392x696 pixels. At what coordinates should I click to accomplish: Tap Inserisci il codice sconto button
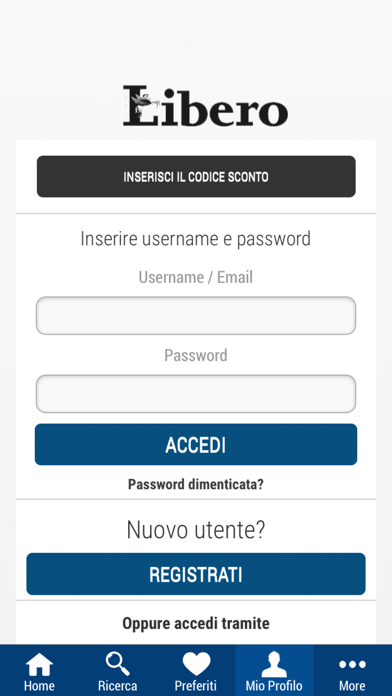pyautogui.click(x=196, y=176)
